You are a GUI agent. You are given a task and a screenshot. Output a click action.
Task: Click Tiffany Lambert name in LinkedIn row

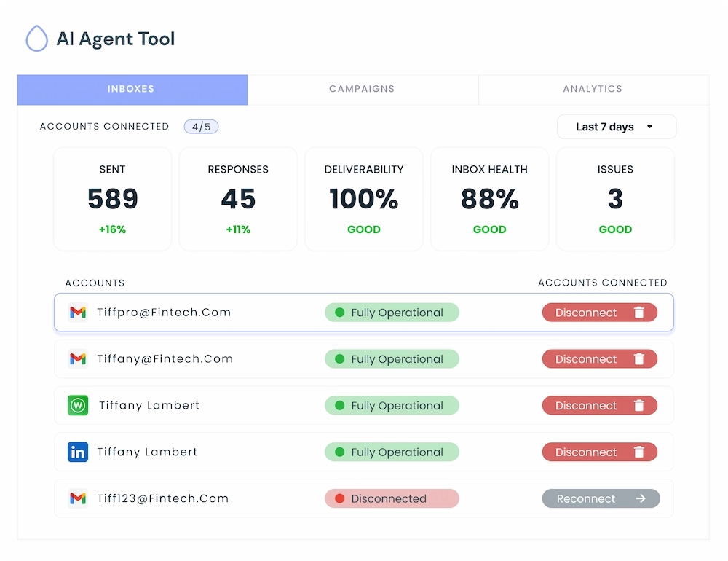[x=147, y=452]
